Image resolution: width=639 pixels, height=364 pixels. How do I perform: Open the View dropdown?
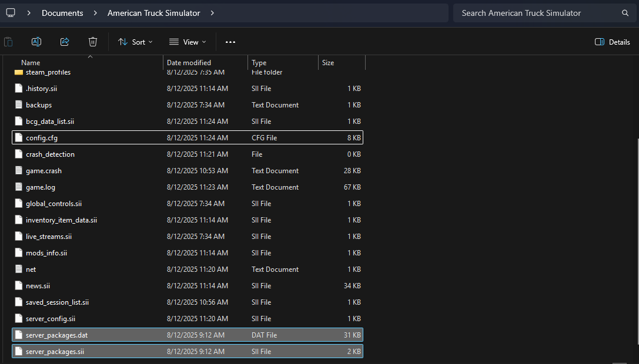(188, 42)
